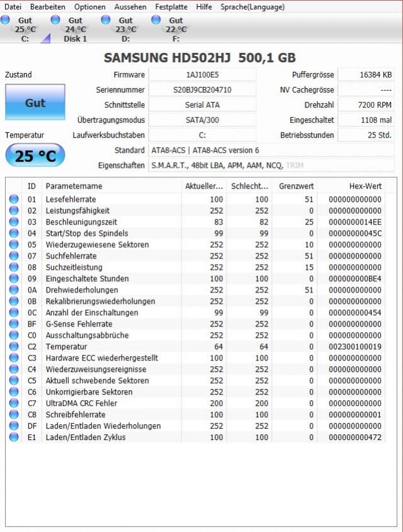The image size is (403, 532).
Task: Click the 25 °C temperature indicator
Action: (35, 155)
